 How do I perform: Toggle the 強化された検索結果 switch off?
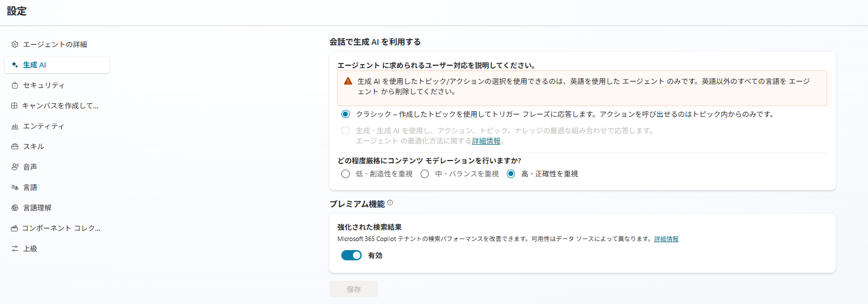352,255
